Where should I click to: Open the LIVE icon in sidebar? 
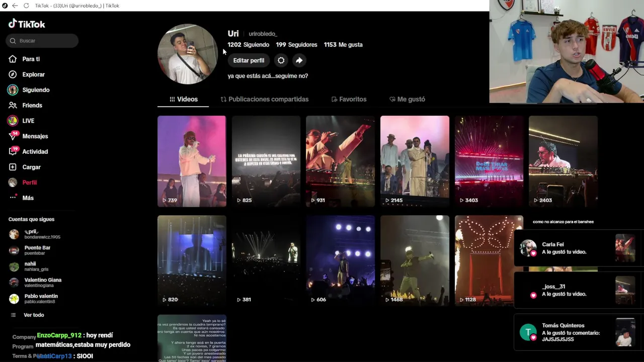point(13,121)
